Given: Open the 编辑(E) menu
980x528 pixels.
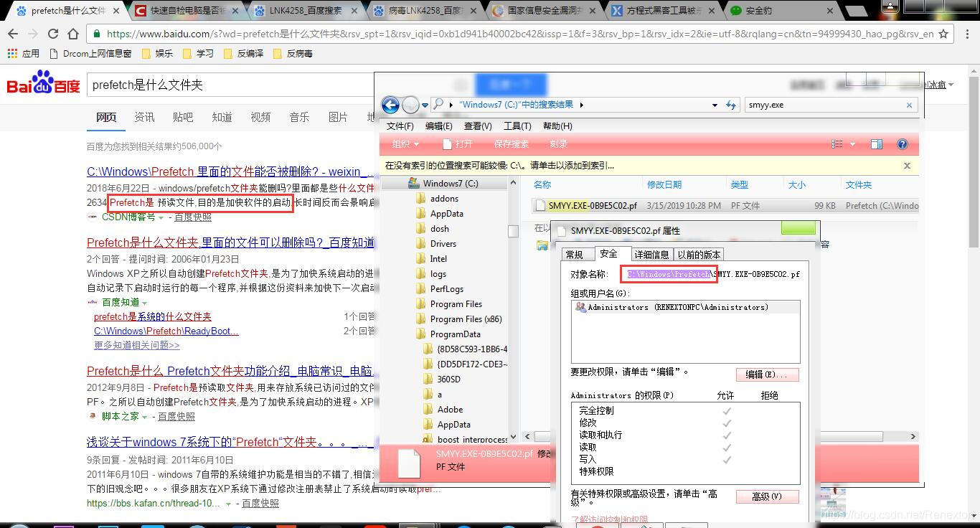Looking at the screenshot, I should coord(439,126).
